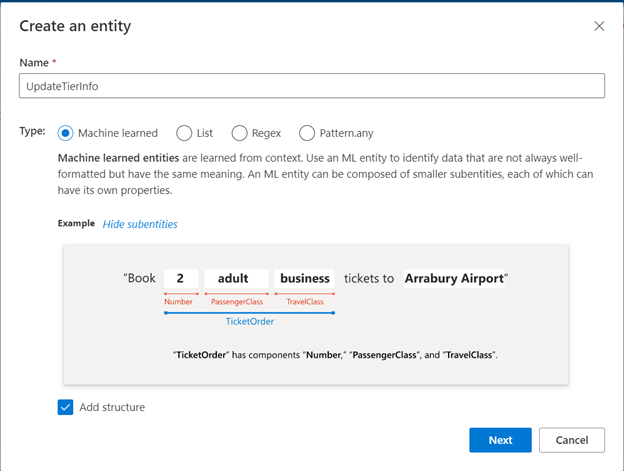This screenshot has height=471, width=624.
Task: Click the number '2' token in example
Action: 180,278
